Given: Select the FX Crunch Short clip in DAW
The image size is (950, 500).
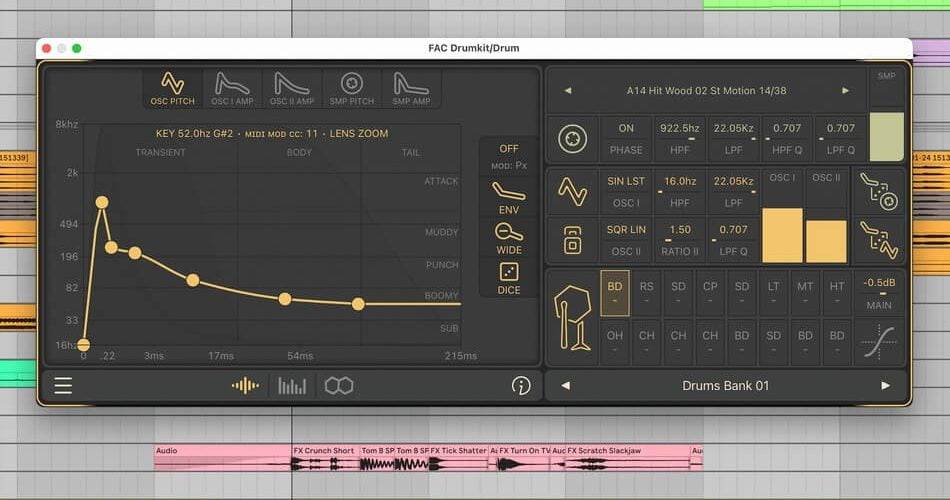Looking at the screenshot, I should 326,458.
